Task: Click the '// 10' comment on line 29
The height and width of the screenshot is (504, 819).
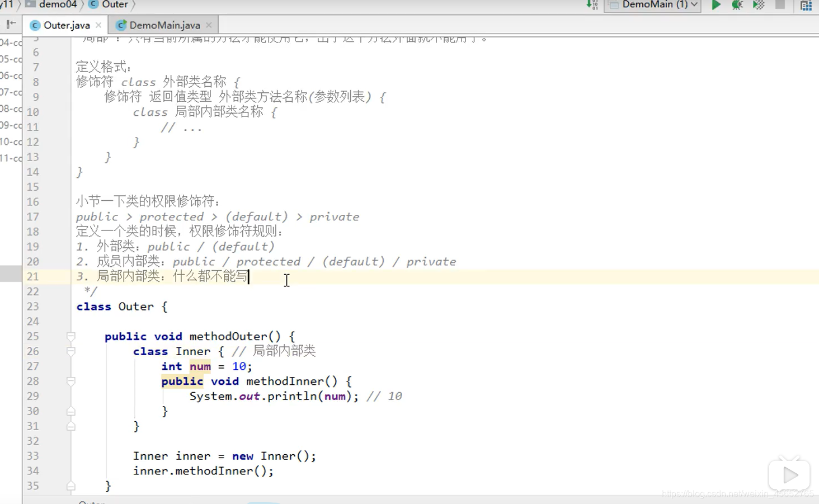Action: pos(384,396)
